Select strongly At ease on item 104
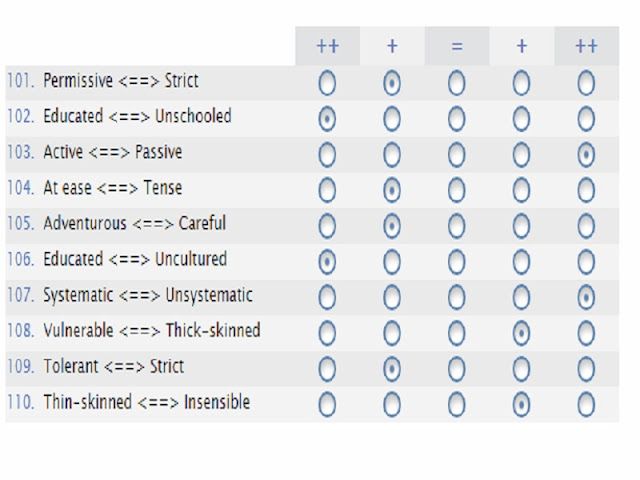This screenshot has height=480, width=640. [x=327, y=190]
